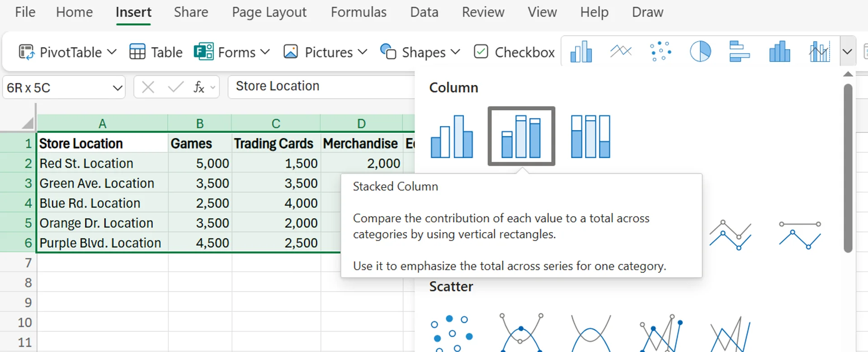
Task: Select the Blue Rd. Location cell
Action: coord(103,203)
